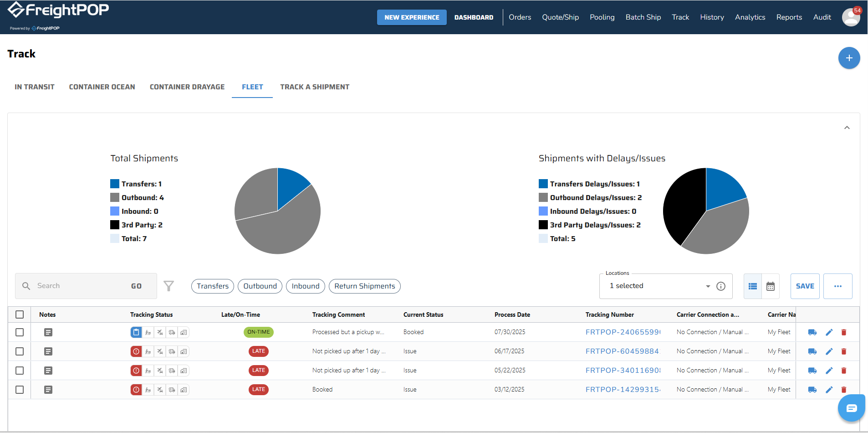Switch to calendar view icon
Viewport: 868px width, 433px height.
(770, 286)
